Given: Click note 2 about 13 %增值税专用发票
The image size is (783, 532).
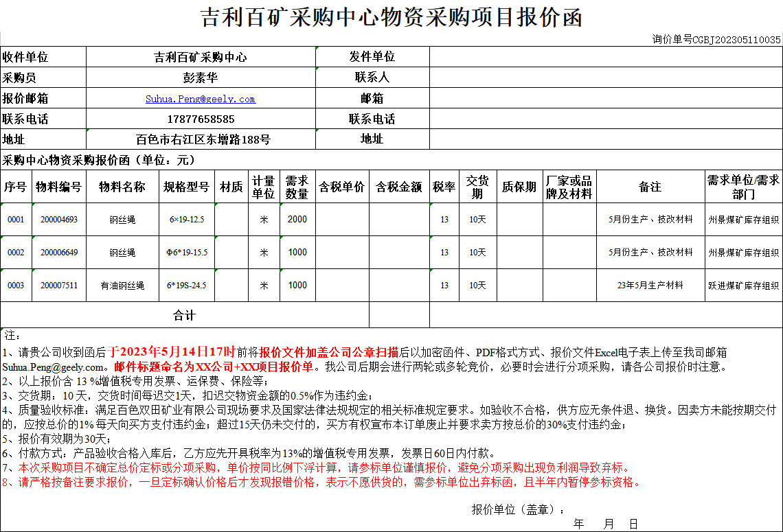Looking at the screenshot, I should click(135, 381).
